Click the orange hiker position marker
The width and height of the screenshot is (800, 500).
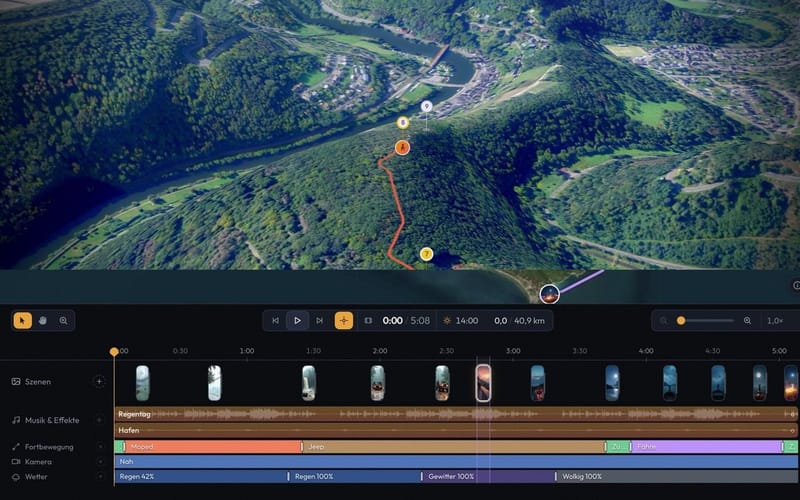pos(403,147)
